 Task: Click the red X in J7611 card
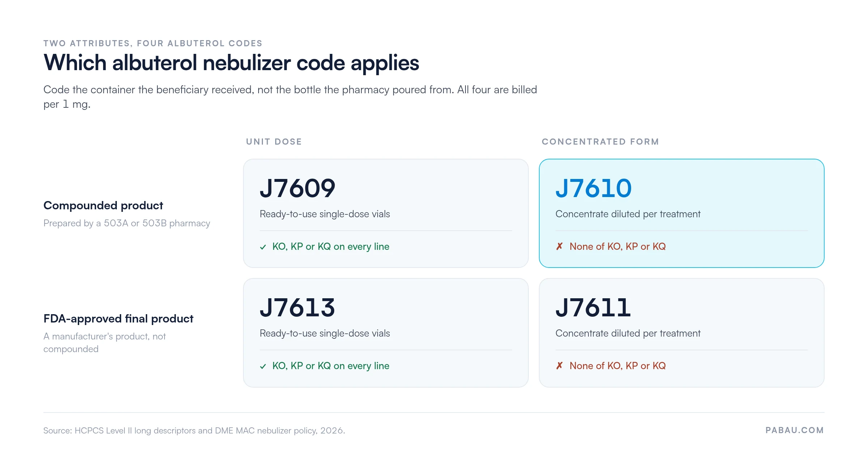click(x=559, y=366)
